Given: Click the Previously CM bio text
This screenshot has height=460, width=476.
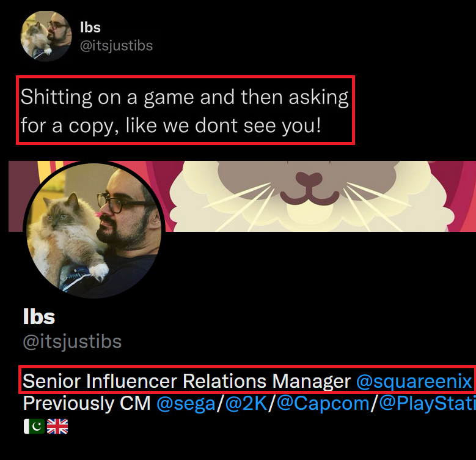Looking at the screenshot, I should tap(87, 404).
